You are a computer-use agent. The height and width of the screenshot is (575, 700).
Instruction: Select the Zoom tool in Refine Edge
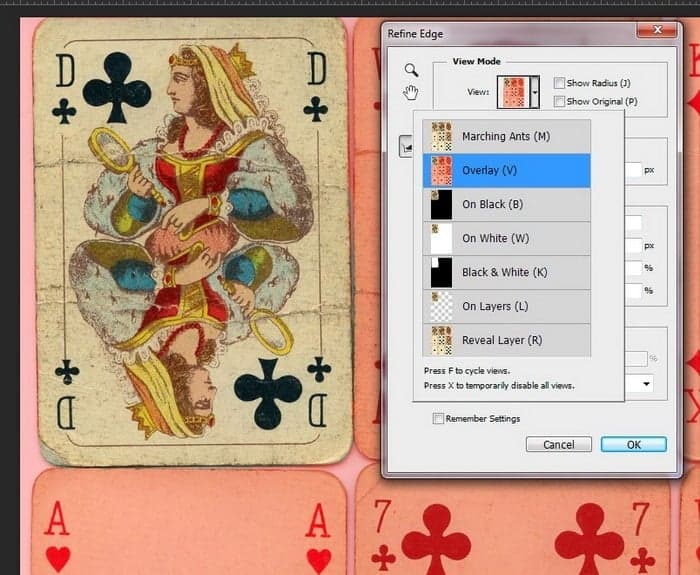(411, 70)
